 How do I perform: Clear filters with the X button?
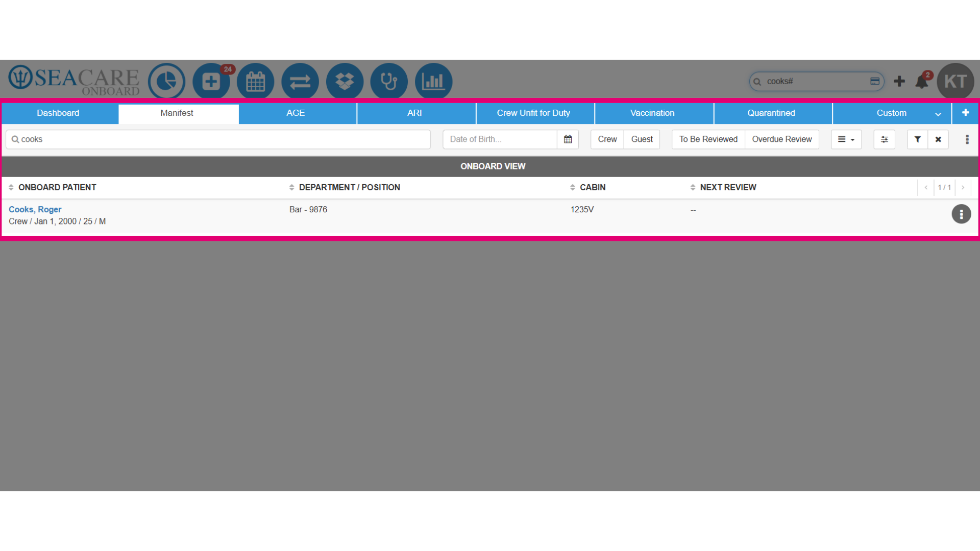point(938,139)
